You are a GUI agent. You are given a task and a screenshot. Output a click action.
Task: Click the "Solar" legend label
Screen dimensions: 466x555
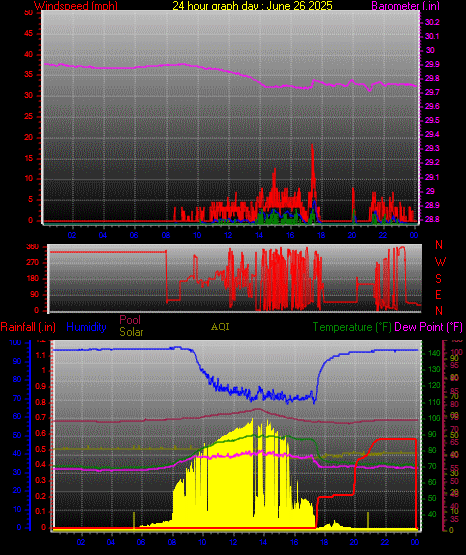pos(131,332)
